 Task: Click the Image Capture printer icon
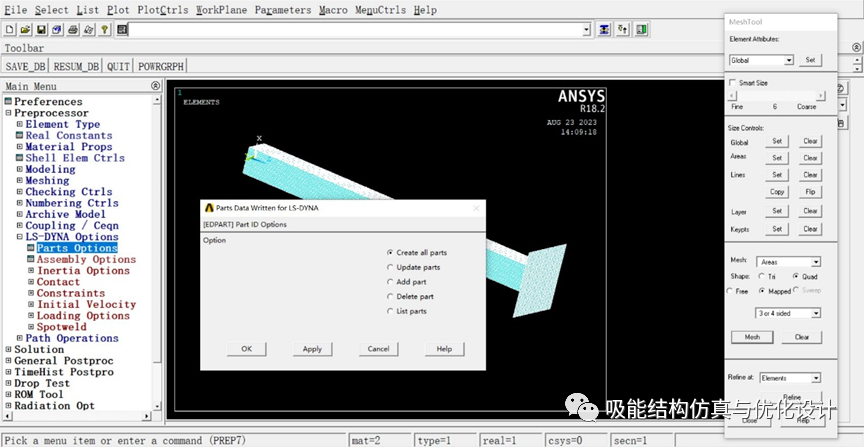(73, 30)
